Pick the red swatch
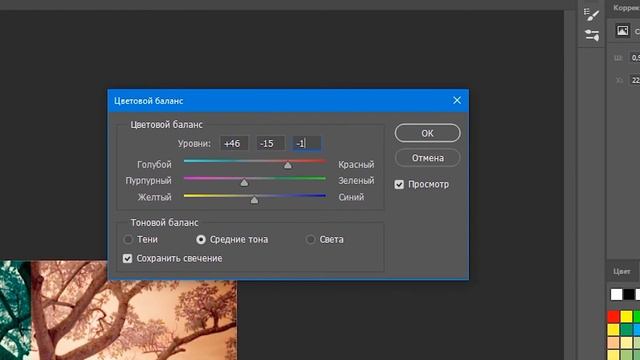Viewport: 640px width, 360px height. click(613, 316)
